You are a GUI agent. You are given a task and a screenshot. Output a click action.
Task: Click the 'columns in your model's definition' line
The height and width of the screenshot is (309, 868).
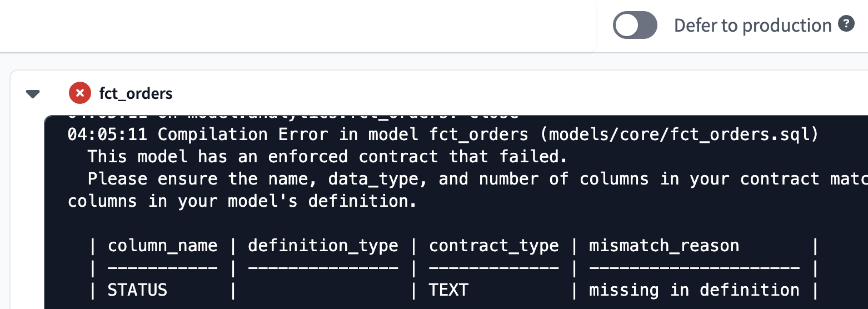242,201
